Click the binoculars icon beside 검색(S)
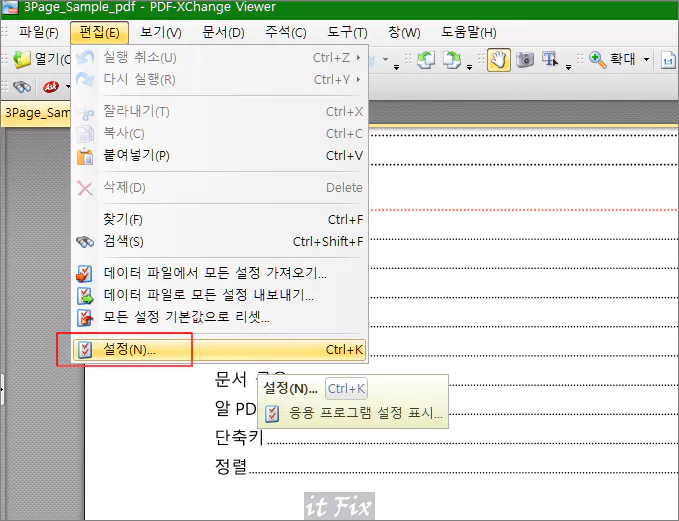Image resolution: width=679 pixels, height=521 pixels. click(x=85, y=242)
